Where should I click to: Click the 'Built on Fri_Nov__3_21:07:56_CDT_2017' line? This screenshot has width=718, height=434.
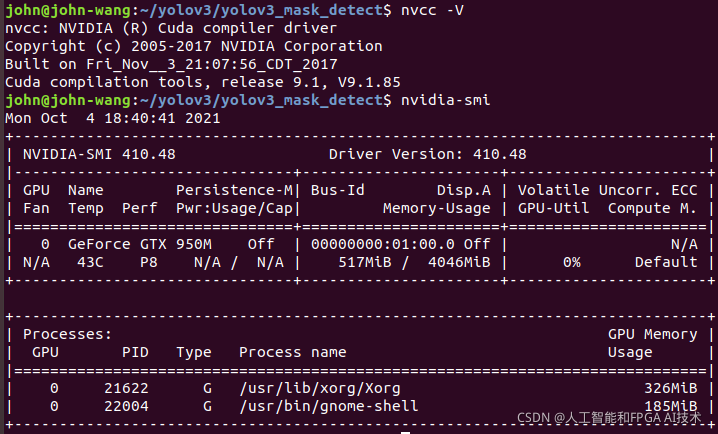[x=171, y=64]
